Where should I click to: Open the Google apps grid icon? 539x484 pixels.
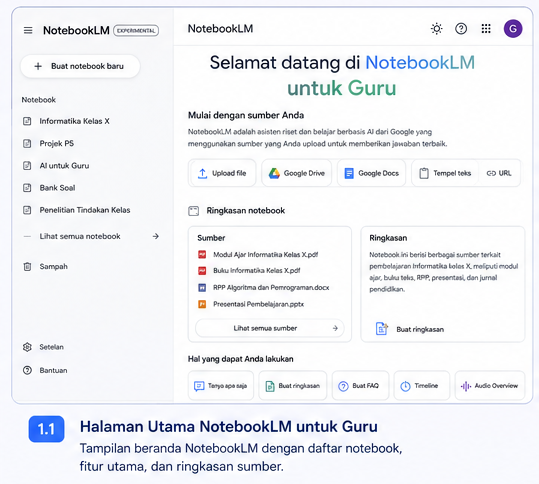(x=486, y=29)
